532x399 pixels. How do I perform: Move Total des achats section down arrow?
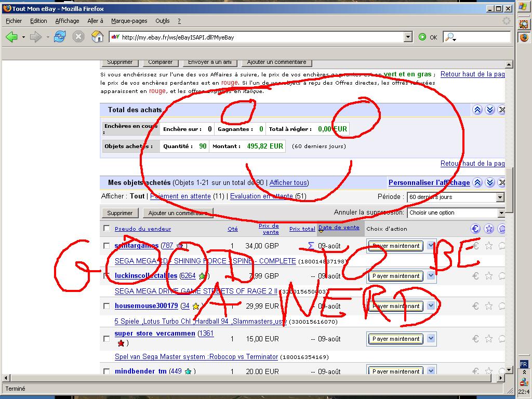489,110
